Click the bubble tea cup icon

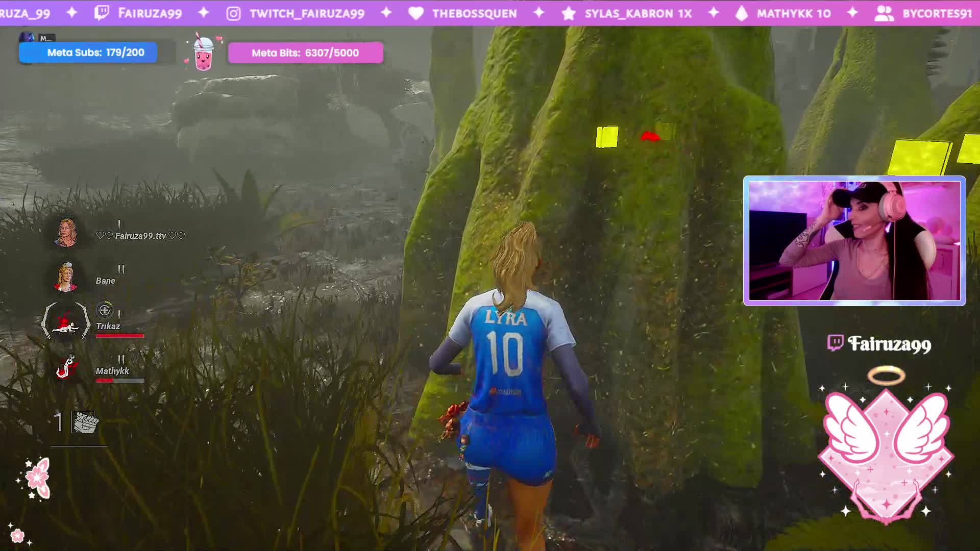204,52
